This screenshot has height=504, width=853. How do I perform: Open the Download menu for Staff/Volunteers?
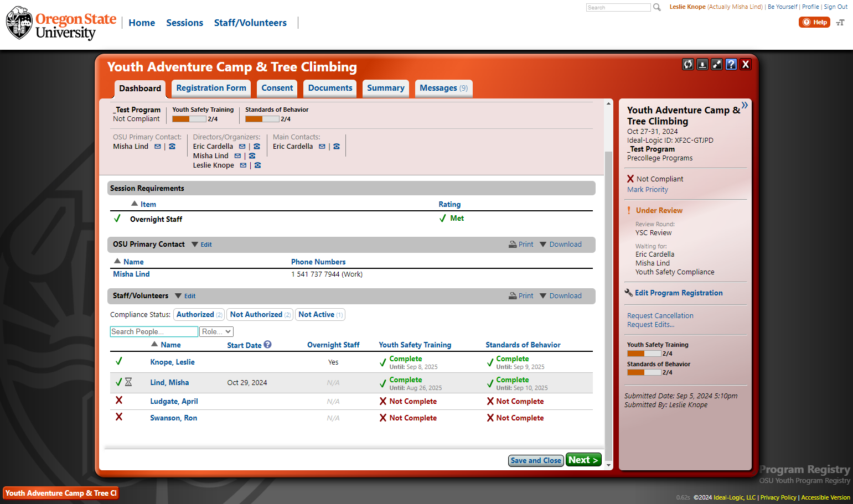pyautogui.click(x=561, y=296)
